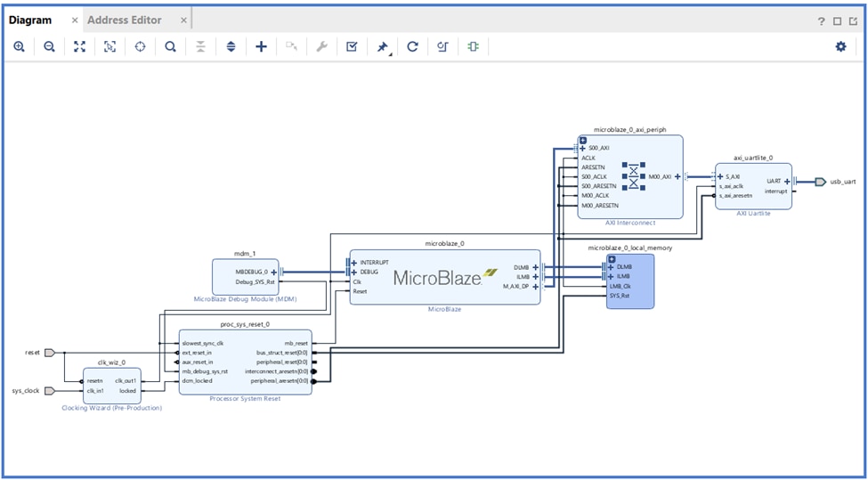Select the mb_reset pin on proc_sys_reset_0

(x=296, y=343)
